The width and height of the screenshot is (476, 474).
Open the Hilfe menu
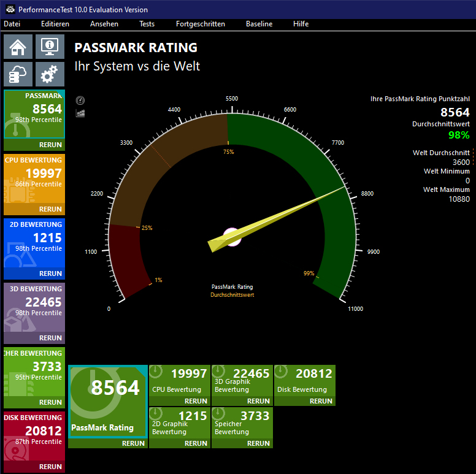(301, 24)
